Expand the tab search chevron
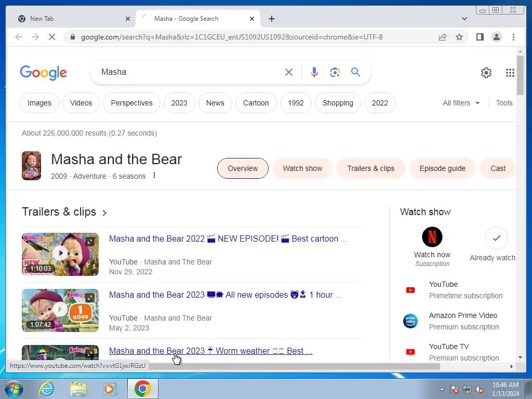The image size is (532, 399). click(x=464, y=19)
